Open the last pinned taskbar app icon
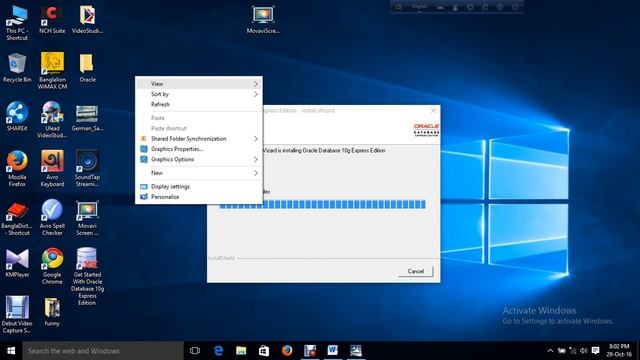This screenshot has height=360, width=640. click(356, 351)
